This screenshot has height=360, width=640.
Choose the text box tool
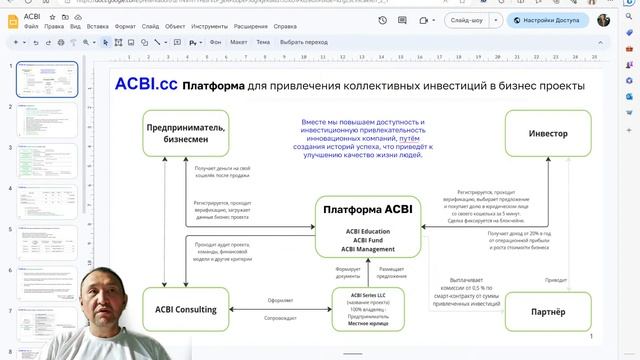coord(118,42)
